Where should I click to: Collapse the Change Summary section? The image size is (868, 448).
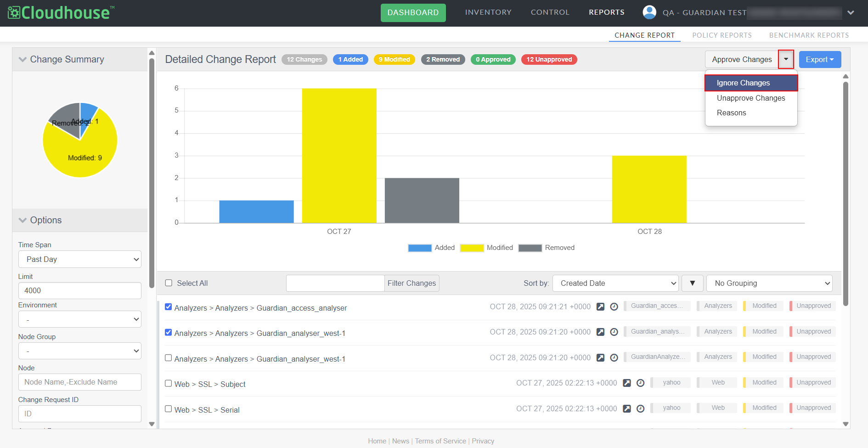tap(23, 60)
